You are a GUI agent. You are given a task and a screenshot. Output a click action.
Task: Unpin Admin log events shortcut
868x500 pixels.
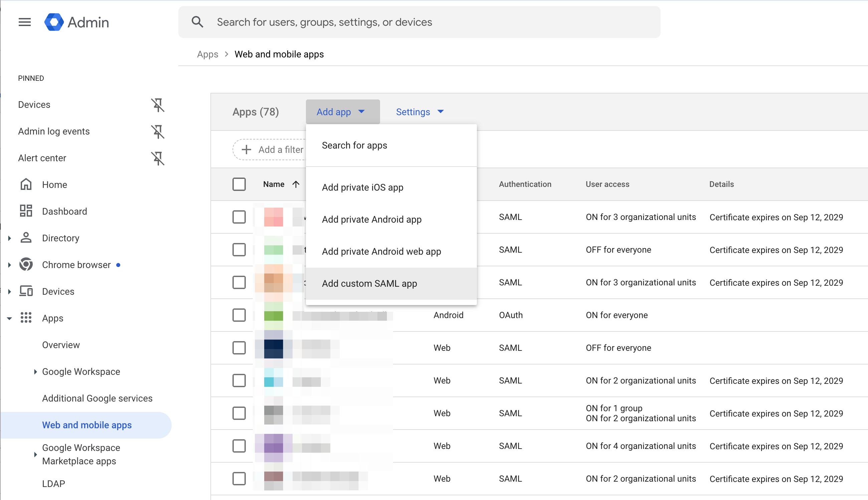[158, 132]
